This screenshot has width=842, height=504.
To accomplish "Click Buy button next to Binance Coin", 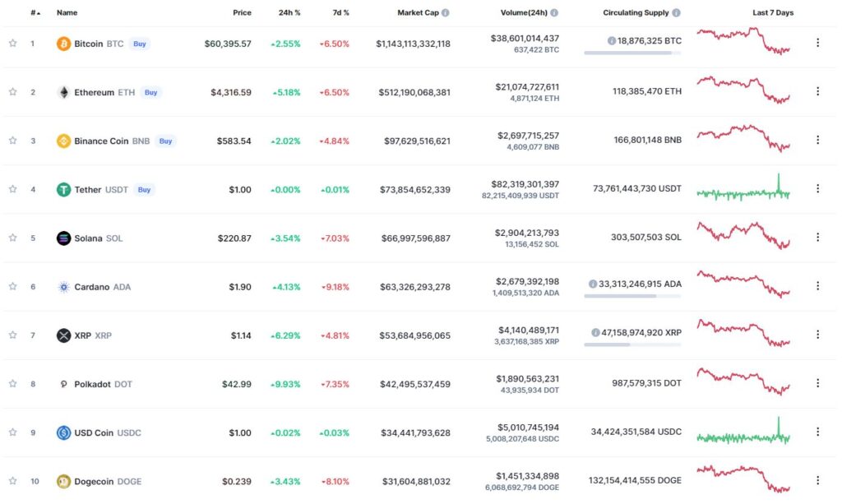I will (165, 141).
